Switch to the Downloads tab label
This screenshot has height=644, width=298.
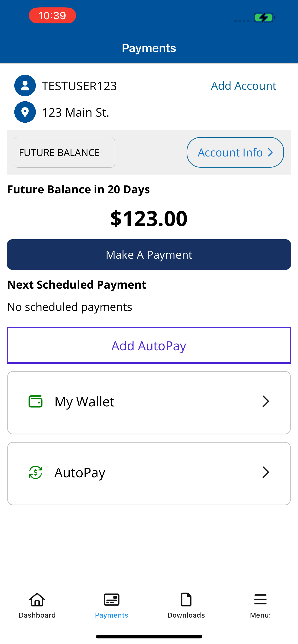tap(186, 615)
